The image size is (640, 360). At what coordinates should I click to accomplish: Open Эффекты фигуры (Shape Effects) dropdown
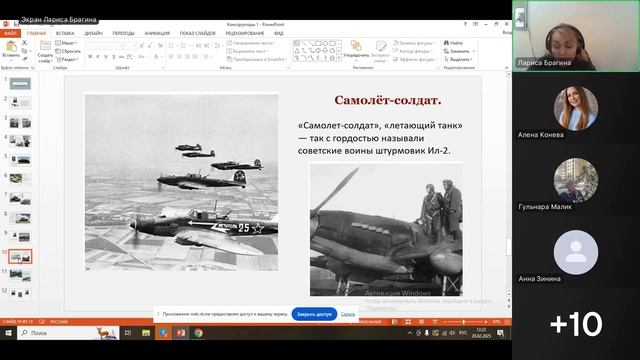point(414,59)
